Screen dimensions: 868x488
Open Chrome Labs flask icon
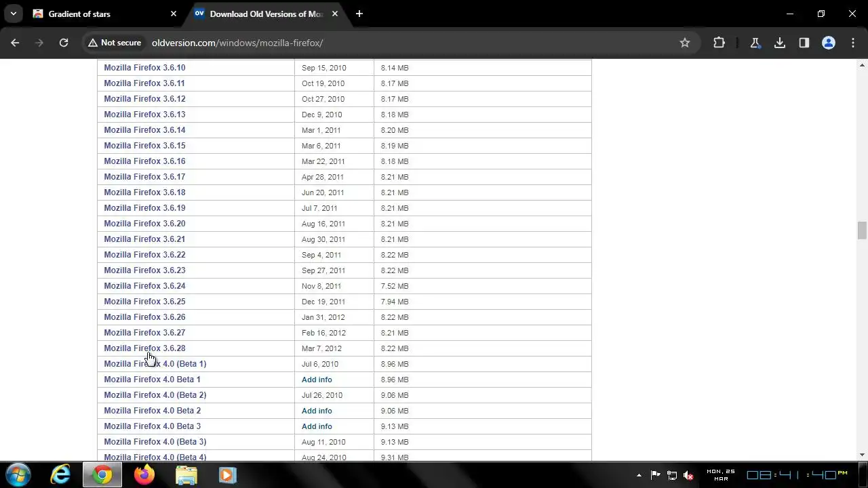[755, 43]
